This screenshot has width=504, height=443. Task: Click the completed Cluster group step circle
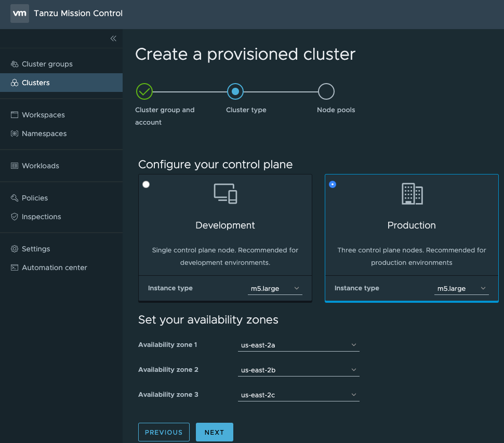click(144, 91)
